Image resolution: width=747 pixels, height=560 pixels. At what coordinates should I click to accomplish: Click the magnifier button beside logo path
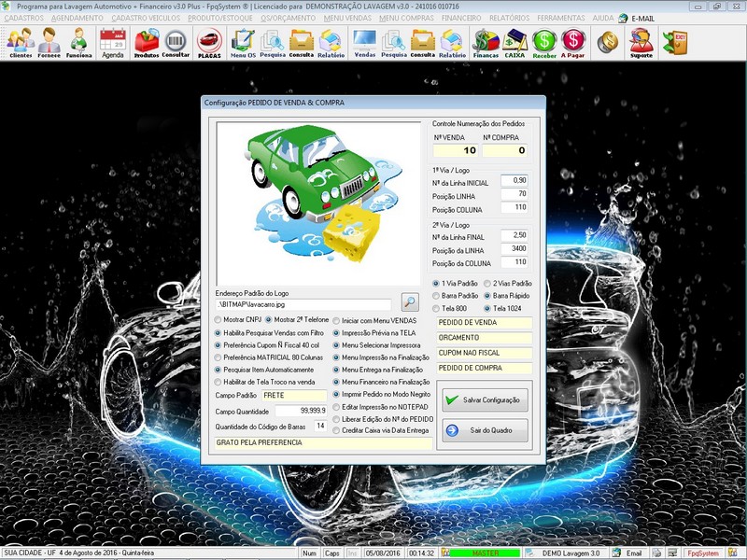[410, 302]
